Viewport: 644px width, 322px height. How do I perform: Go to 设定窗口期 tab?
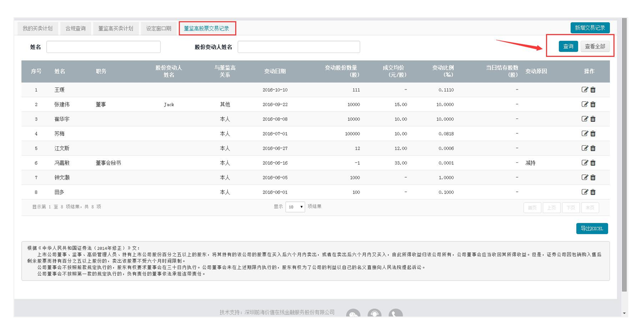(x=158, y=29)
